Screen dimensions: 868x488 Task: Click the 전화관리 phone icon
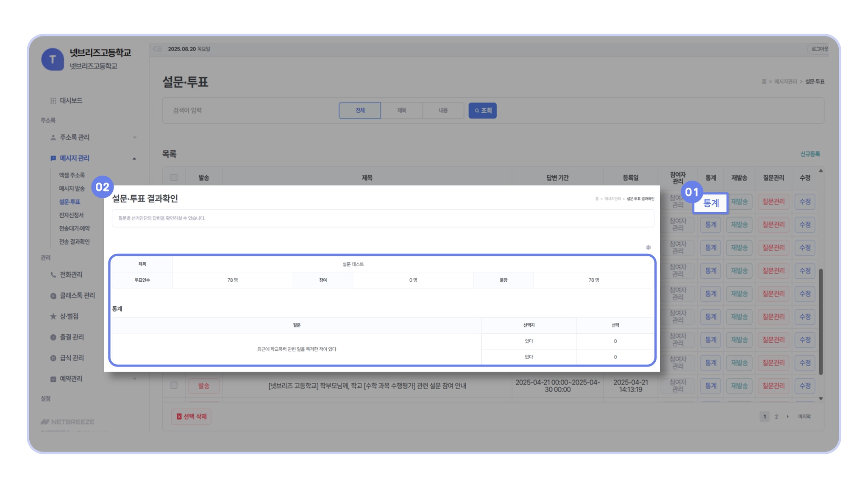point(53,275)
